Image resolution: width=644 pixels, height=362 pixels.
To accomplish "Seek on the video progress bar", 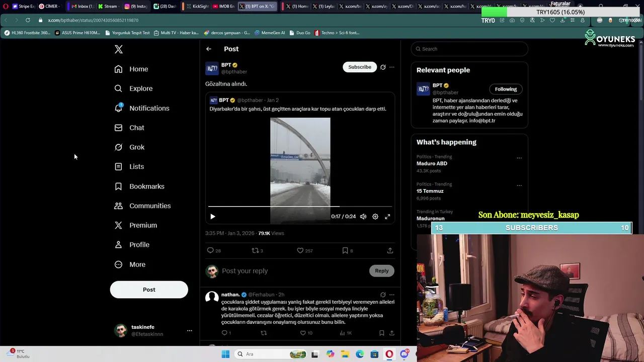I will [x=300, y=206].
